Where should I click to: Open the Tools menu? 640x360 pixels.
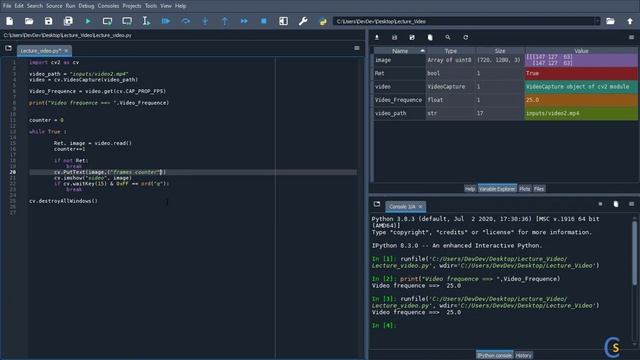(x=151, y=6)
